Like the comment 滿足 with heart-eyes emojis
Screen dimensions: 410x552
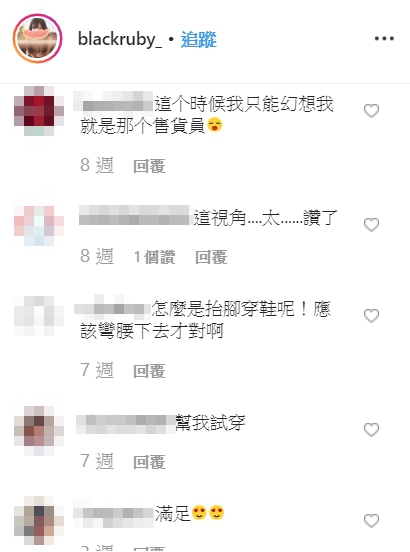[371, 521]
